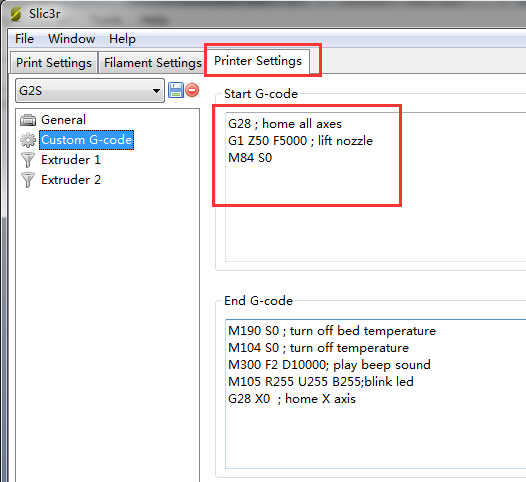Click the gear icon beside Custom G-code

28,140
